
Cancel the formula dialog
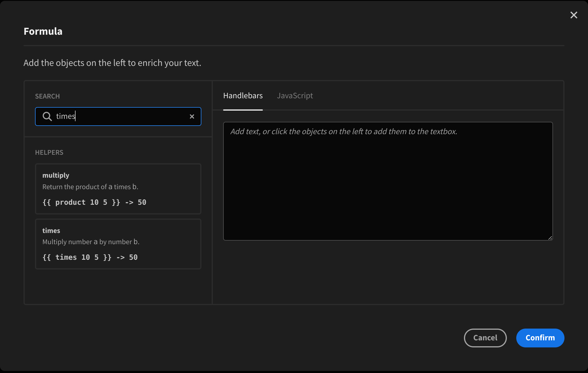[485, 338]
